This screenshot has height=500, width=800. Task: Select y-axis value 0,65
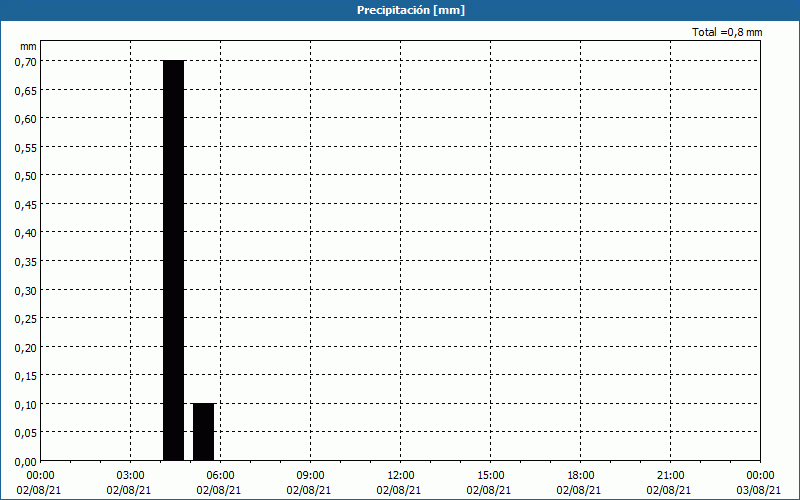[26, 90]
